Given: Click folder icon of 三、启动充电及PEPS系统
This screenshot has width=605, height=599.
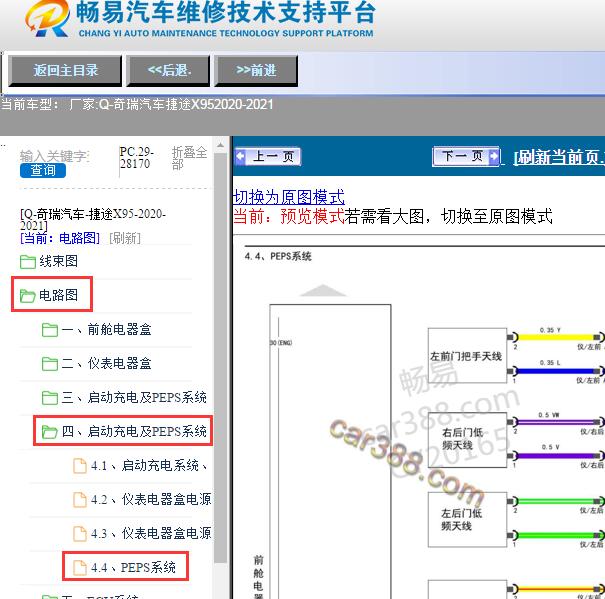Looking at the screenshot, I should [x=50, y=398].
